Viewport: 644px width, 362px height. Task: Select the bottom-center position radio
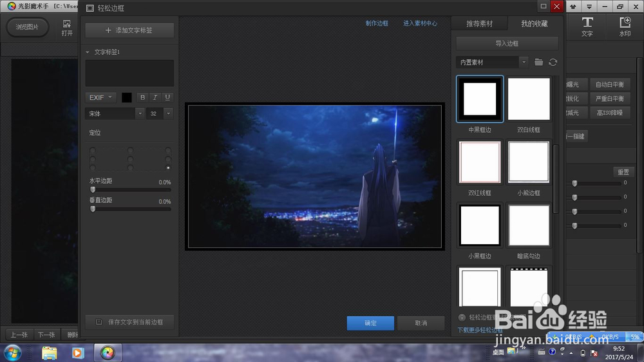130,167
